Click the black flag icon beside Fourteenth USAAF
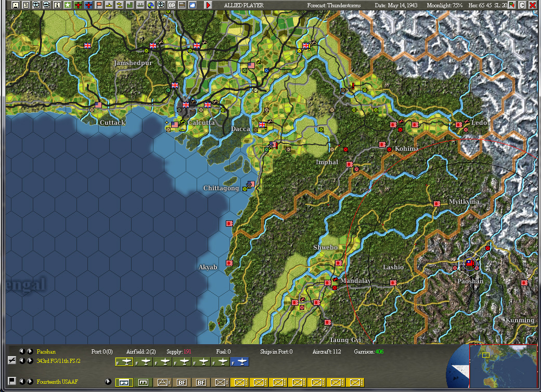The image size is (541, 392). tap(12, 381)
